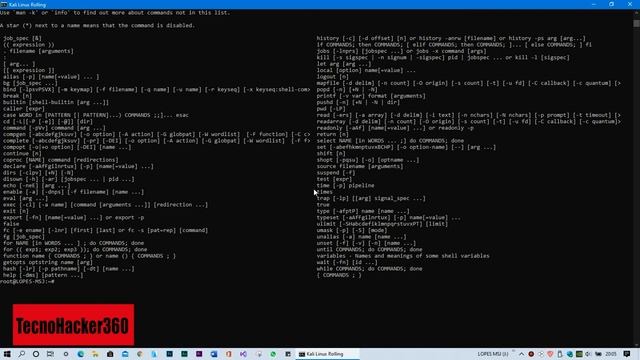Click the 'test [expr]' line

tap(334, 179)
